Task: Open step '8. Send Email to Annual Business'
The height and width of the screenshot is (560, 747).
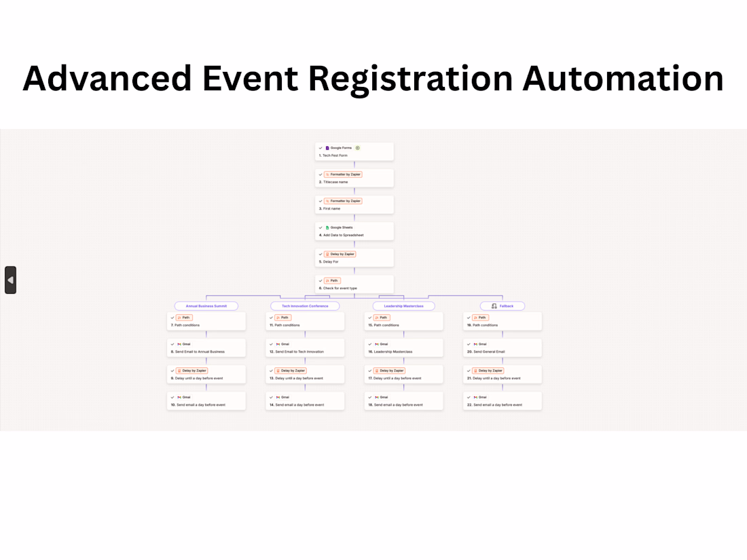Action: pyautogui.click(x=206, y=348)
